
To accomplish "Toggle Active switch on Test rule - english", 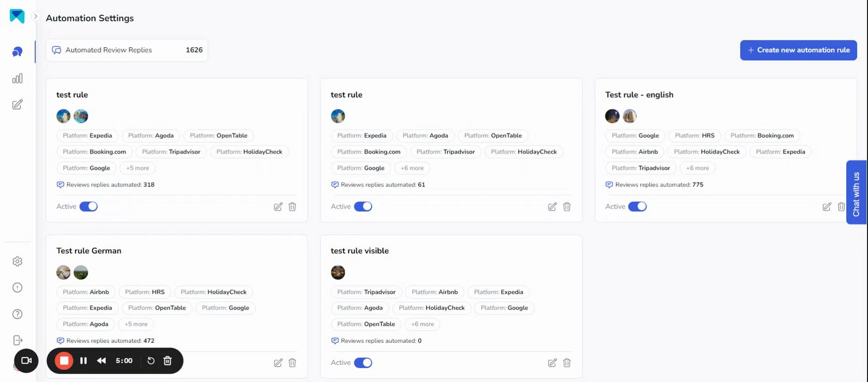I will click(637, 206).
